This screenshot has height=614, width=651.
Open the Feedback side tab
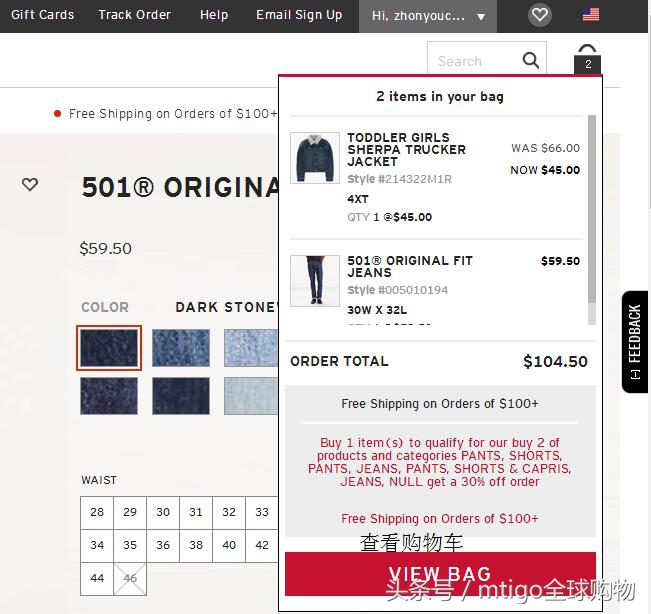pyautogui.click(x=635, y=342)
